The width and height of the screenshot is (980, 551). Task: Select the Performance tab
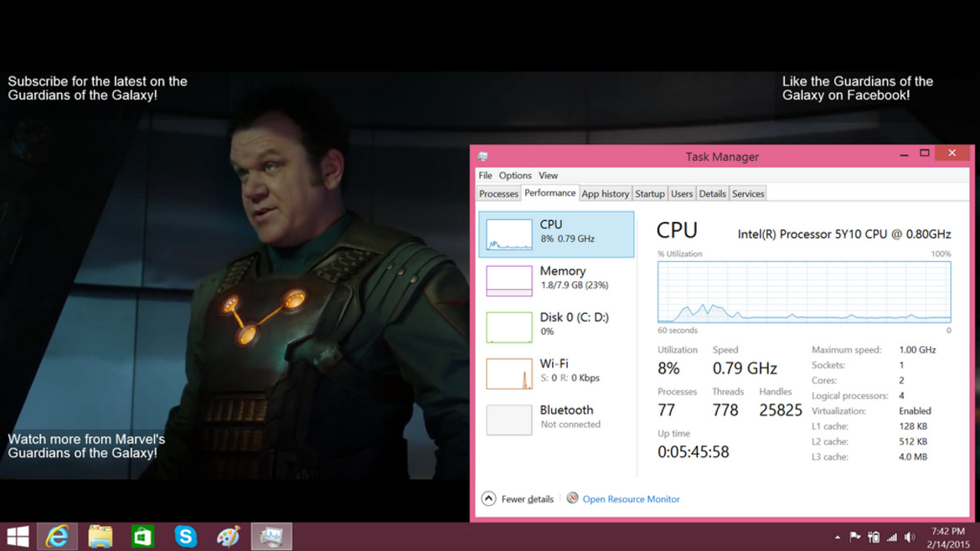tap(550, 193)
